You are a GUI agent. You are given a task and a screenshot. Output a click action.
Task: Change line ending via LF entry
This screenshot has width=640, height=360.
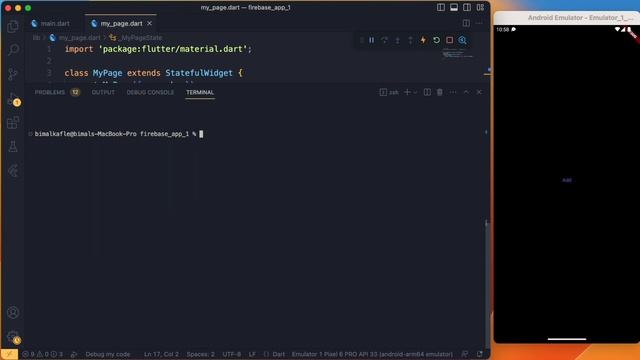[x=252, y=354]
